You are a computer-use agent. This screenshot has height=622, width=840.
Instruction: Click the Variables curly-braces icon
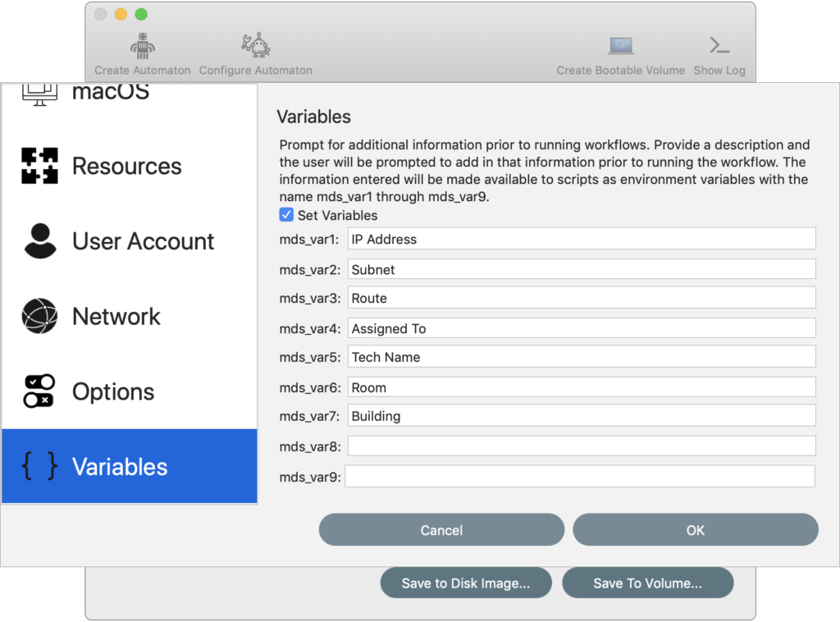point(39,465)
